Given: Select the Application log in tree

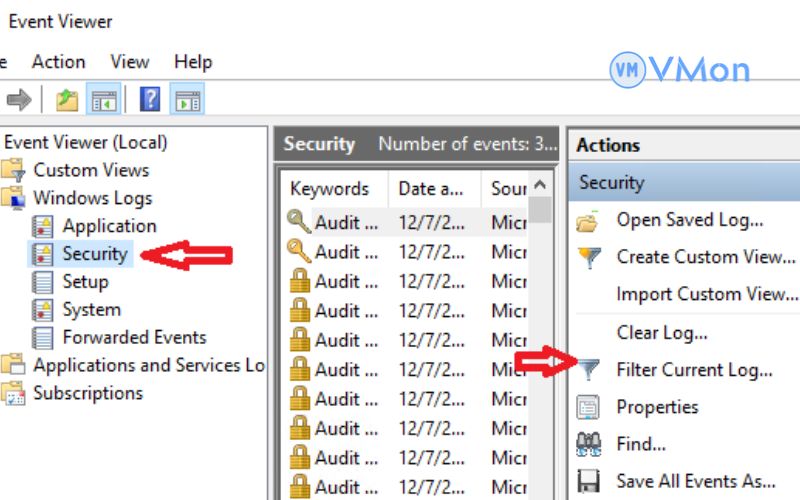Looking at the screenshot, I should pos(109,226).
